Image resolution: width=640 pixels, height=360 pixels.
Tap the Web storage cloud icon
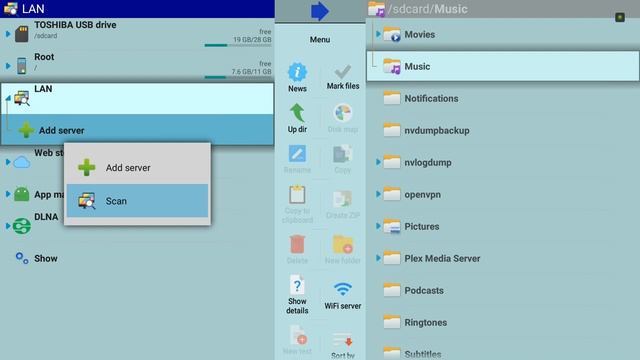[x=22, y=162]
